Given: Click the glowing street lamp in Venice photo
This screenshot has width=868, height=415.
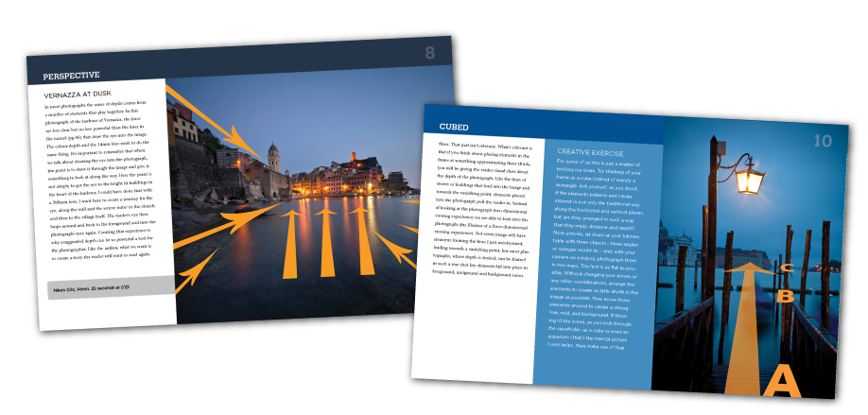Looking at the screenshot, I should pos(748,176).
